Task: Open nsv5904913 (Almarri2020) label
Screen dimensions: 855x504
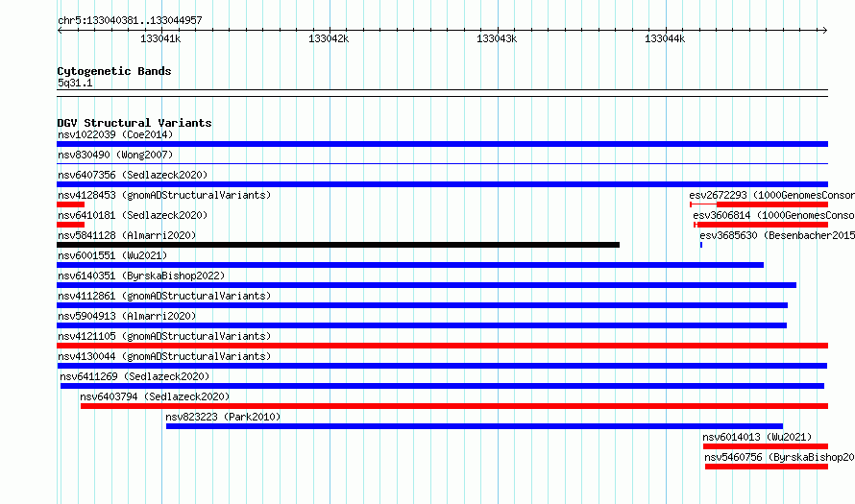Action: click(127, 316)
